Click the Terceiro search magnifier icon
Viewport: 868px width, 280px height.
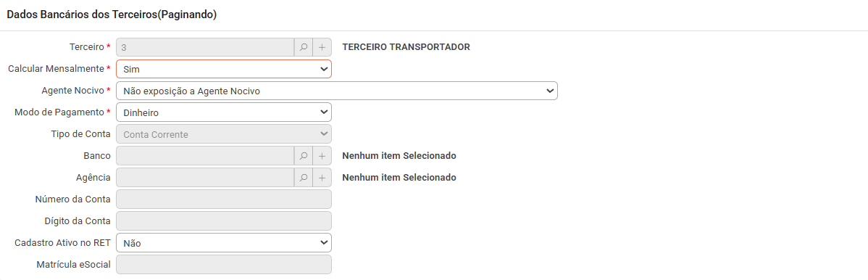[x=304, y=47]
